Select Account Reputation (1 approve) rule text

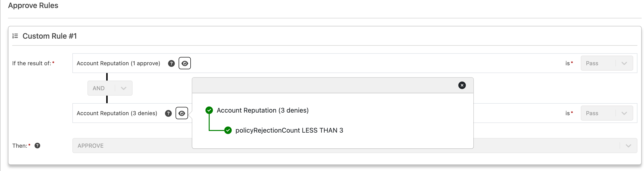[118, 63]
